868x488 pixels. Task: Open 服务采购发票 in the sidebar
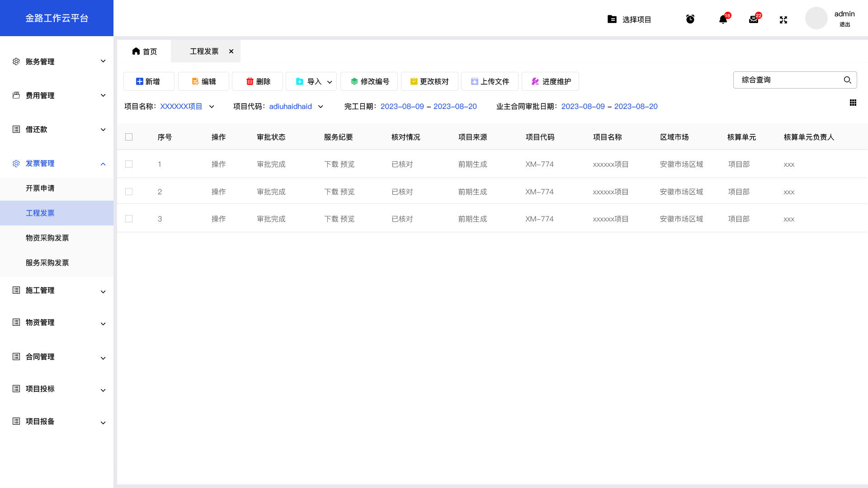[57, 263]
